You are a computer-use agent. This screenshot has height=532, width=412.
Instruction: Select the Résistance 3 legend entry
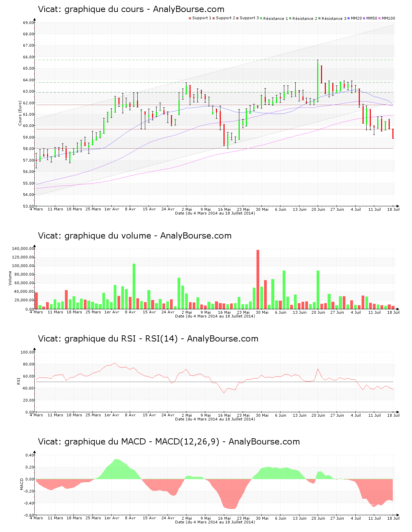(x=332, y=18)
